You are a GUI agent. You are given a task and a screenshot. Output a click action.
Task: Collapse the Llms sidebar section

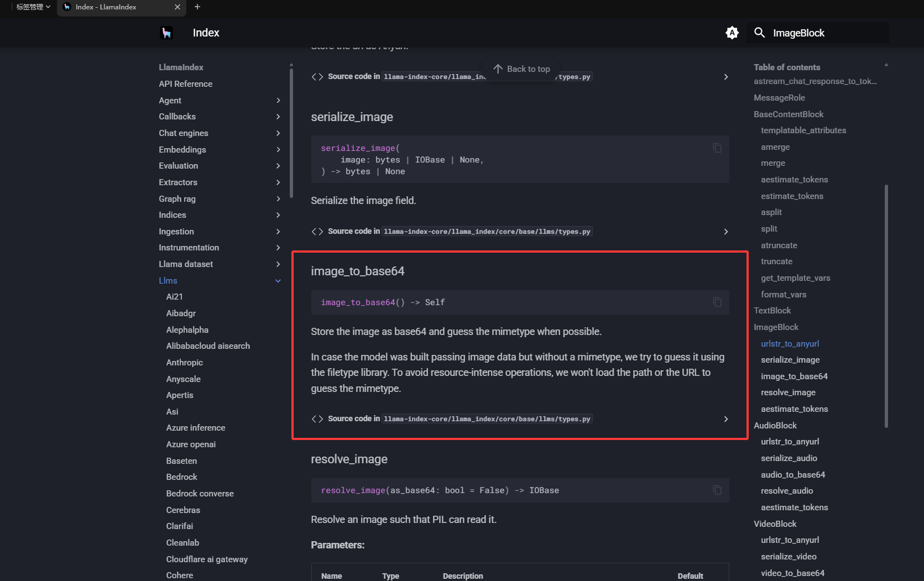point(278,281)
